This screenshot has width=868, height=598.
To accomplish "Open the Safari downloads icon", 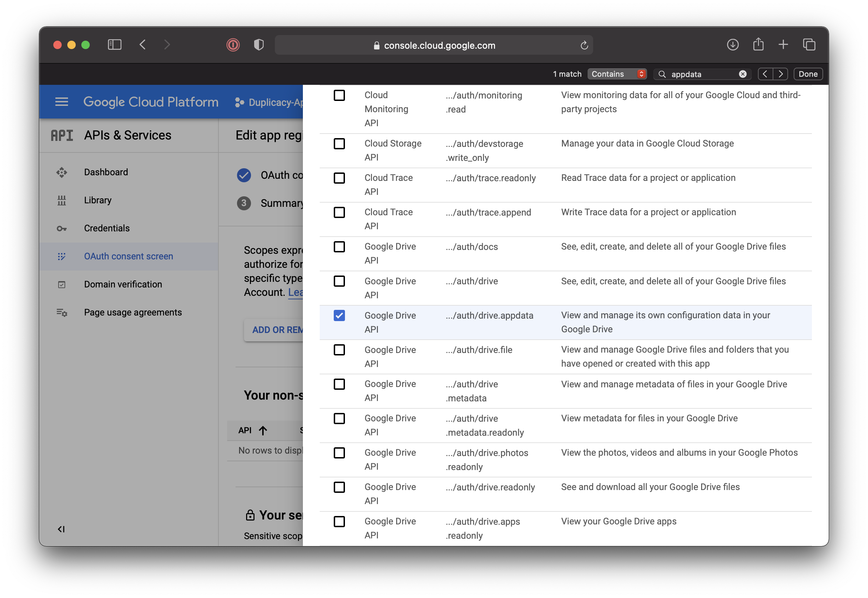I will [732, 45].
